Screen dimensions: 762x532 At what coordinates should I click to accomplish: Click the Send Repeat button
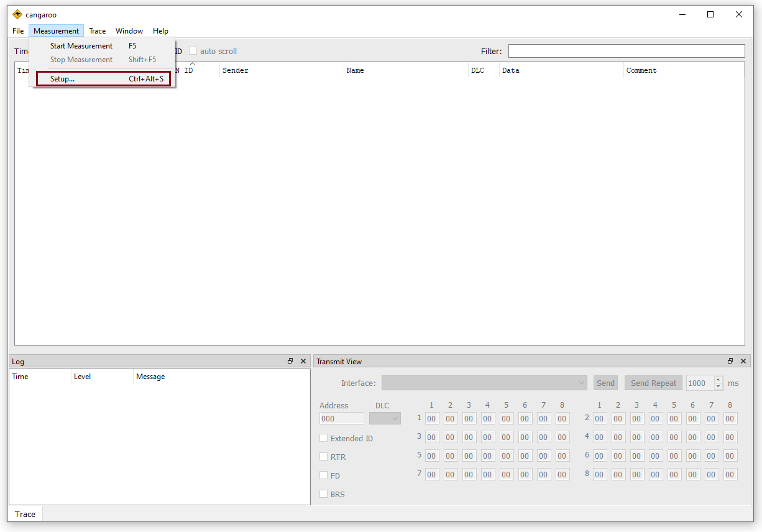click(653, 383)
